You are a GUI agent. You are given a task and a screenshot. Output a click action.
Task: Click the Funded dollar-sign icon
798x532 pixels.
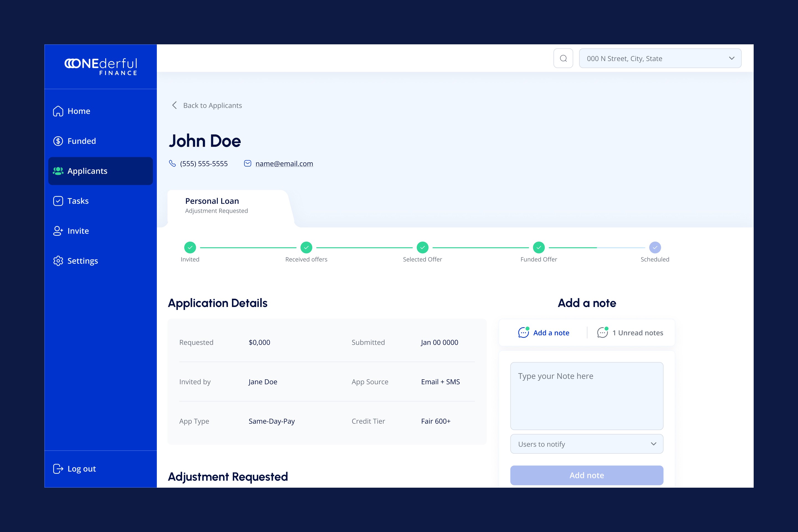[58, 141]
